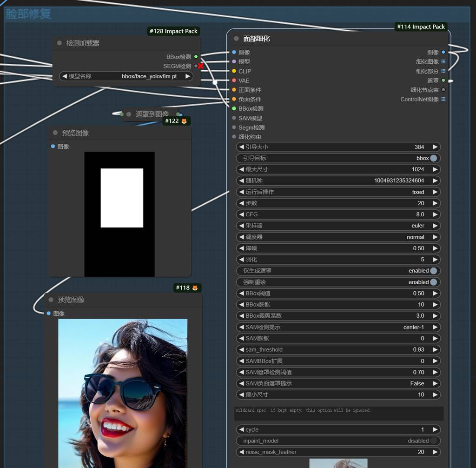Click the 降噪 0.50 slider field
This screenshot has height=468, width=476.
(338, 248)
